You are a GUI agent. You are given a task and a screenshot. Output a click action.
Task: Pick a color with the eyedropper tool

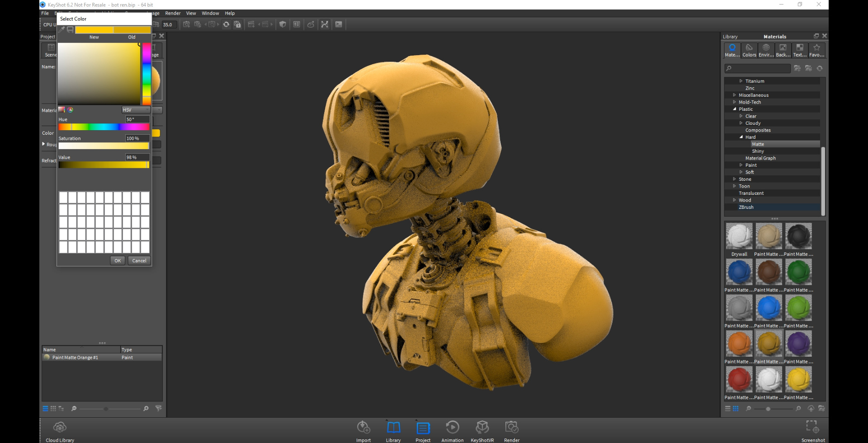point(62,30)
